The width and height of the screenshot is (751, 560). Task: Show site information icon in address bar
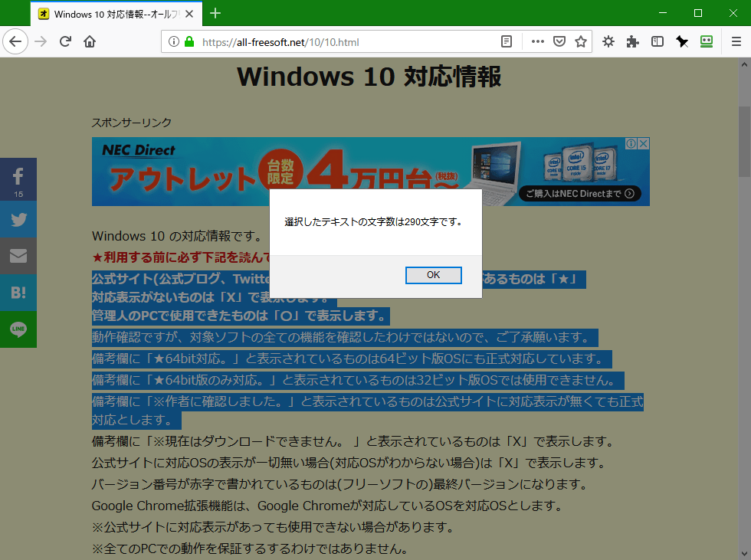tap(174, 41)
